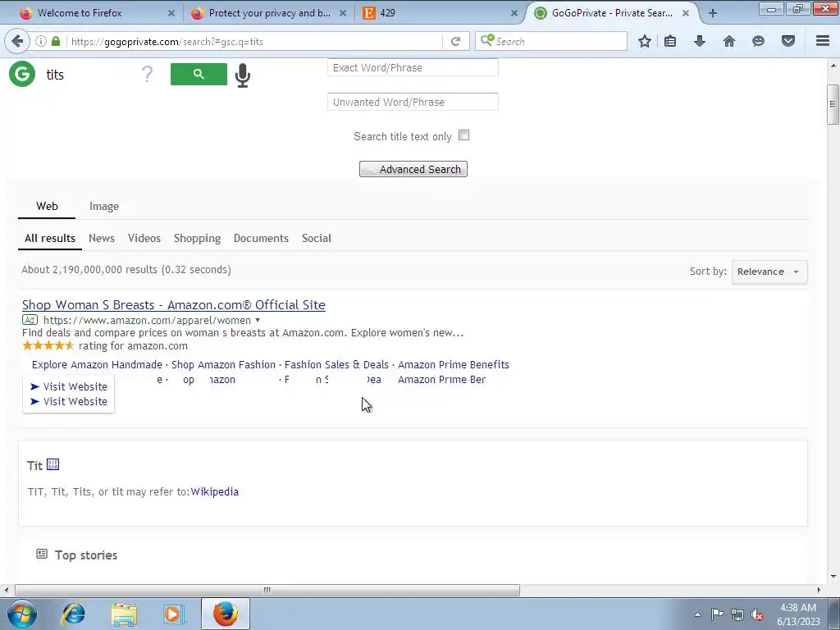The image size is (840, 630).
Task: Open search engine selector in search box
Action: [487, 41]
